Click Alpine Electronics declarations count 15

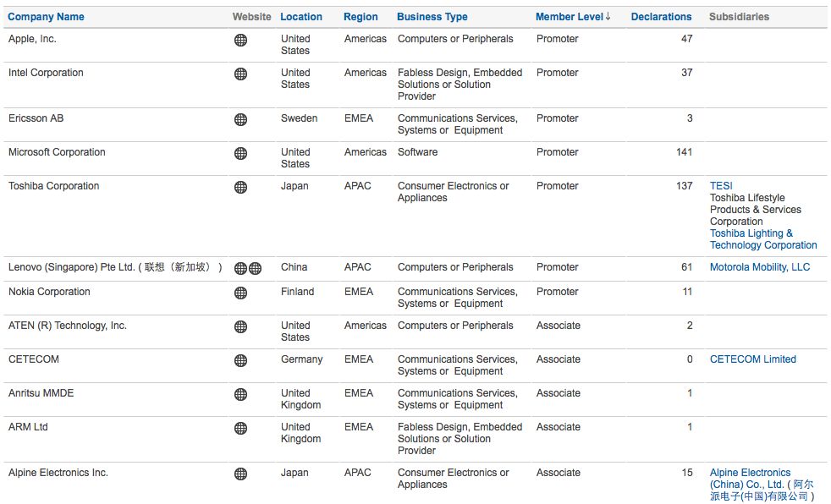pos(687,473)
